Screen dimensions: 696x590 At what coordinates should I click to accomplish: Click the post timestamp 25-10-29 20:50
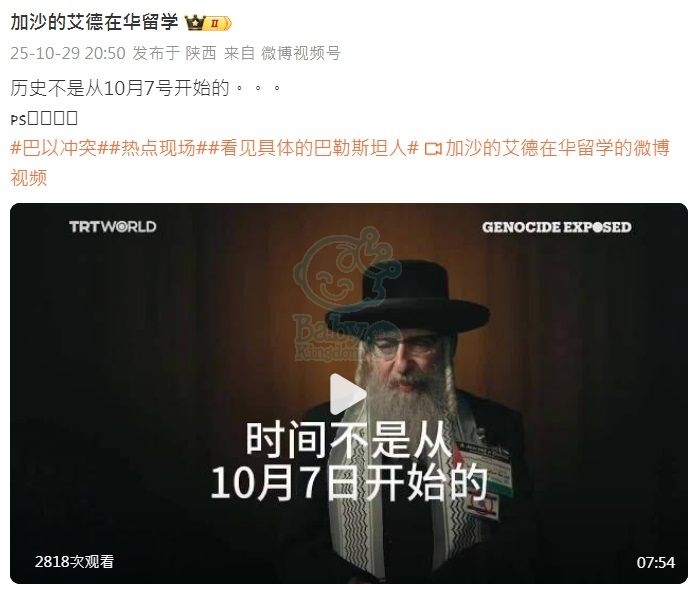[x=68, y=53]
